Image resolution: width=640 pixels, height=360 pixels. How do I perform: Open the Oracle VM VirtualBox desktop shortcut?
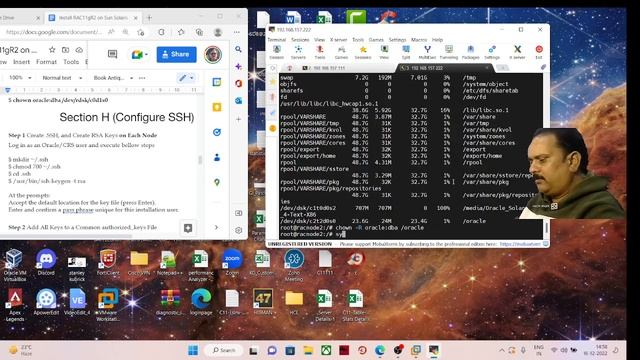point(14,265)
